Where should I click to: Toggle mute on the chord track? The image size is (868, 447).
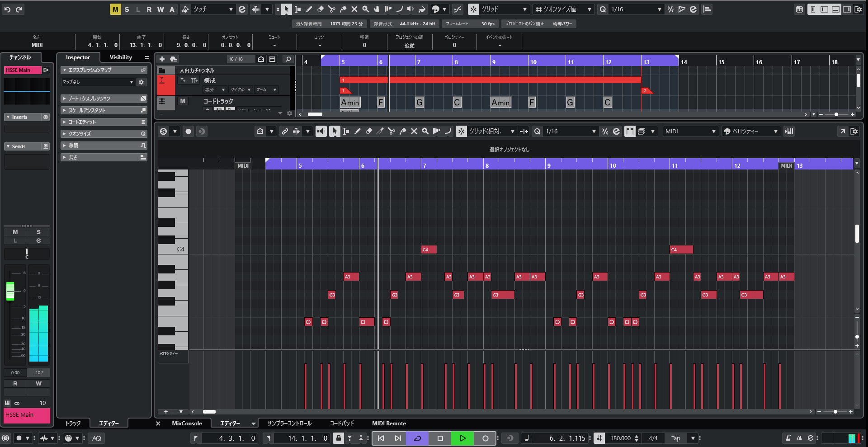tap(183, 101)
